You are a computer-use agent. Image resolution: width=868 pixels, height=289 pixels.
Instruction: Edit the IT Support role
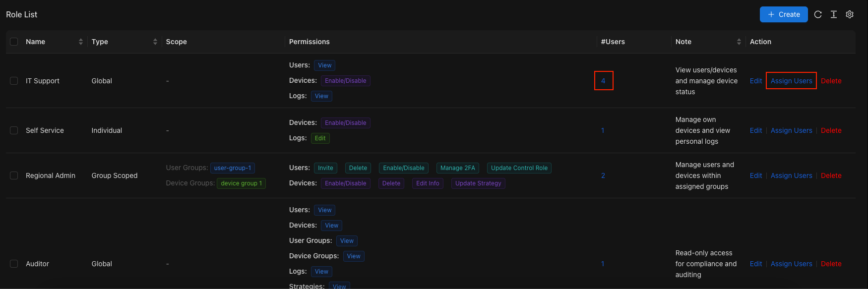tap(756, 81)
